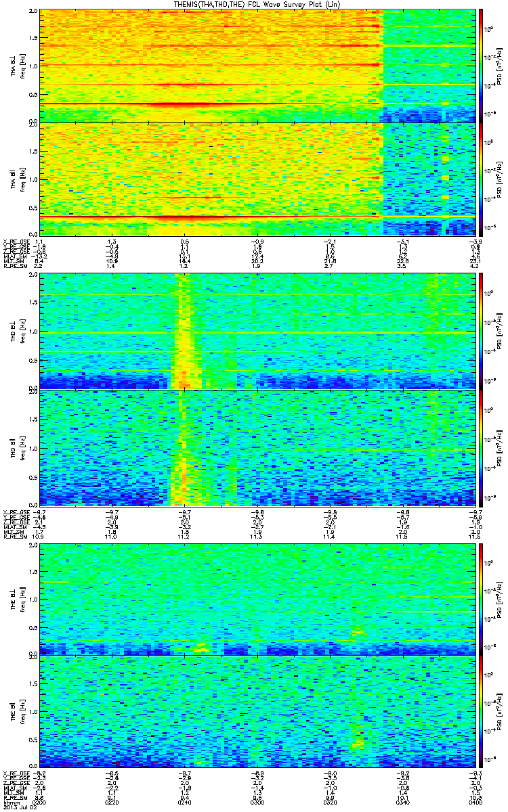Viewport: 508px width, 812px height.
Task: Select the color bar next to THE B∥ panel
Action: pyautogui.click(x=481, y=712)
